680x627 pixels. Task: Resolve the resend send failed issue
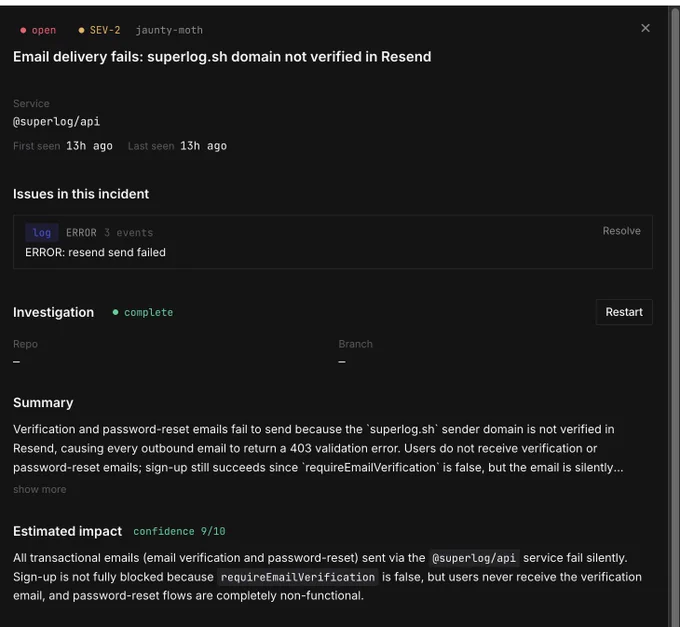[x=621, y=231]
